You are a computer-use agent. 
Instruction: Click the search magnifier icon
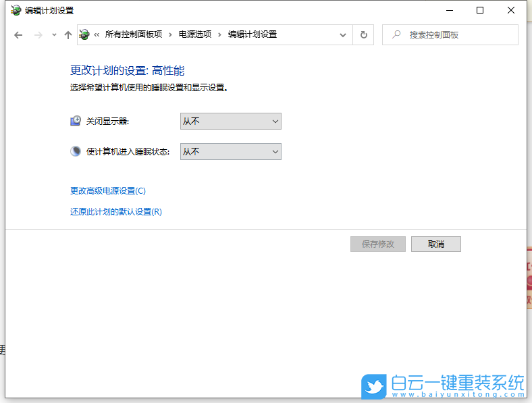click(396, 34)
